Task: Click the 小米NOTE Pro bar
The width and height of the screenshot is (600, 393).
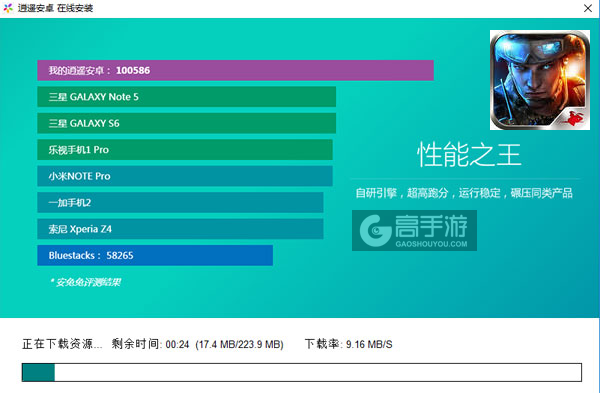Action: [x=185, y=176]
